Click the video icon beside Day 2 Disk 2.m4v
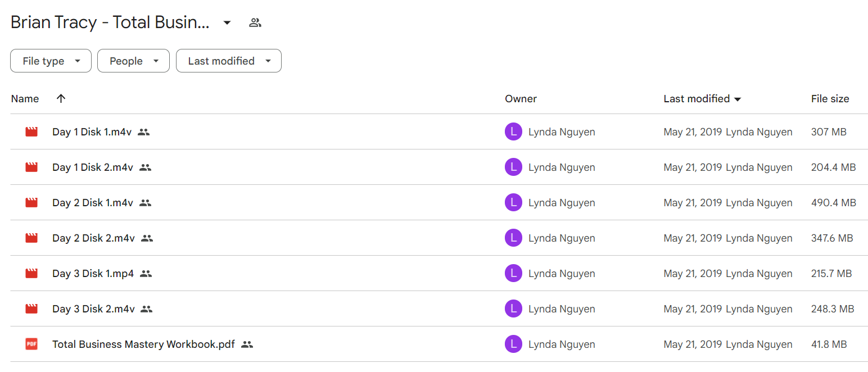 point(31,238)
